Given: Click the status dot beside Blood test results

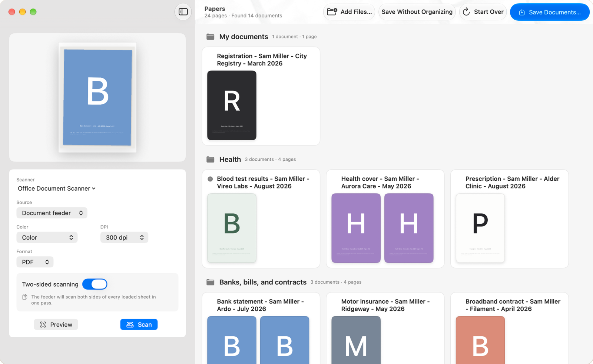Looking at the screenshot, I should 210,179.
